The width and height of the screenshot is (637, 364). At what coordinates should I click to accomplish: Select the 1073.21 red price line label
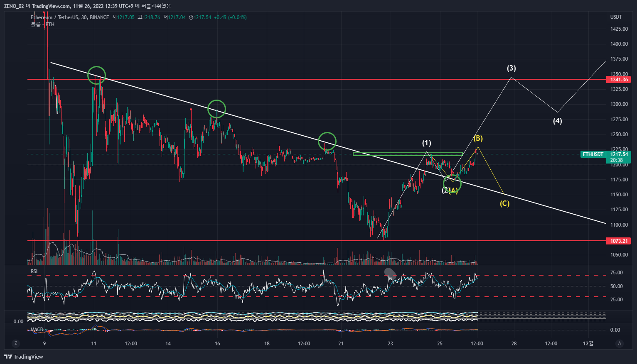pos(619,241)
